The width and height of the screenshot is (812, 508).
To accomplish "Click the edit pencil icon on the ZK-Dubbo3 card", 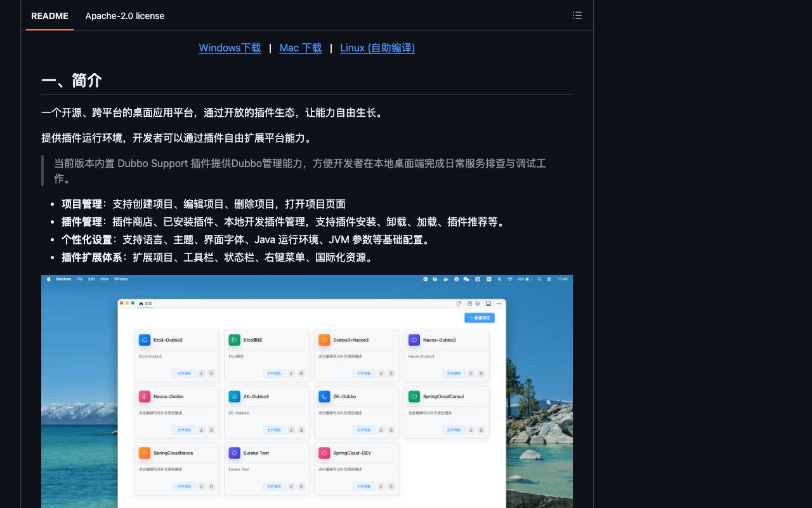I will 292,430.
